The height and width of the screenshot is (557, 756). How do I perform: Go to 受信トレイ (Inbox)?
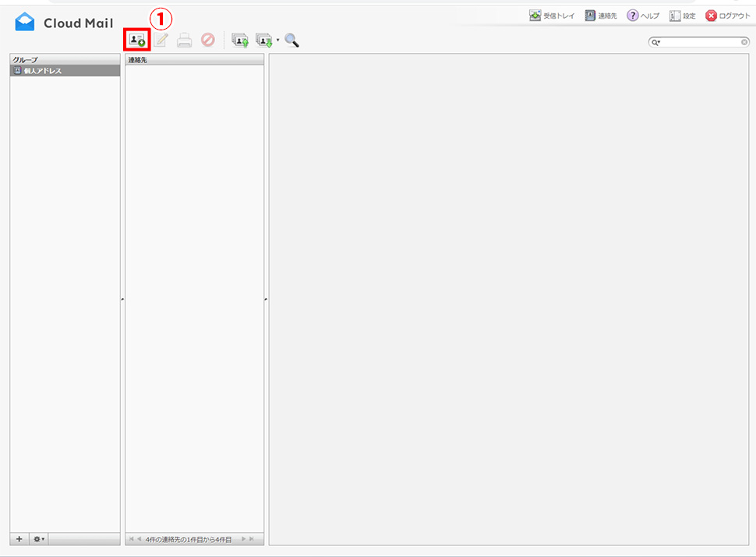pyautogui.click(x=552, y=16)
